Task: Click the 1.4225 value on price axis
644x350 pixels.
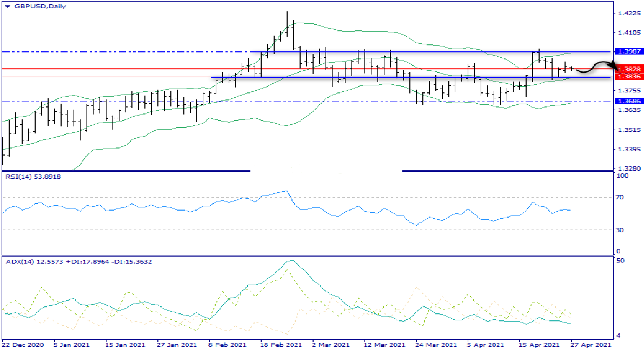Action: [629, 13]
